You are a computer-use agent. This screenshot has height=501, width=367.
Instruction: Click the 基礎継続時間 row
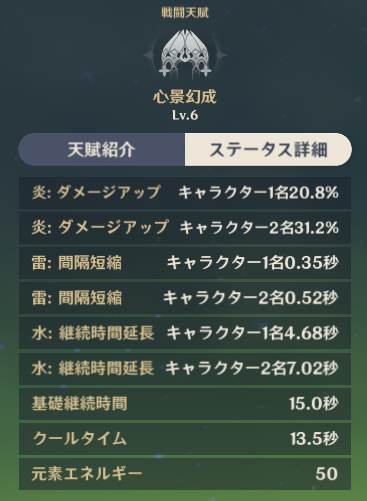pos(185,404)
